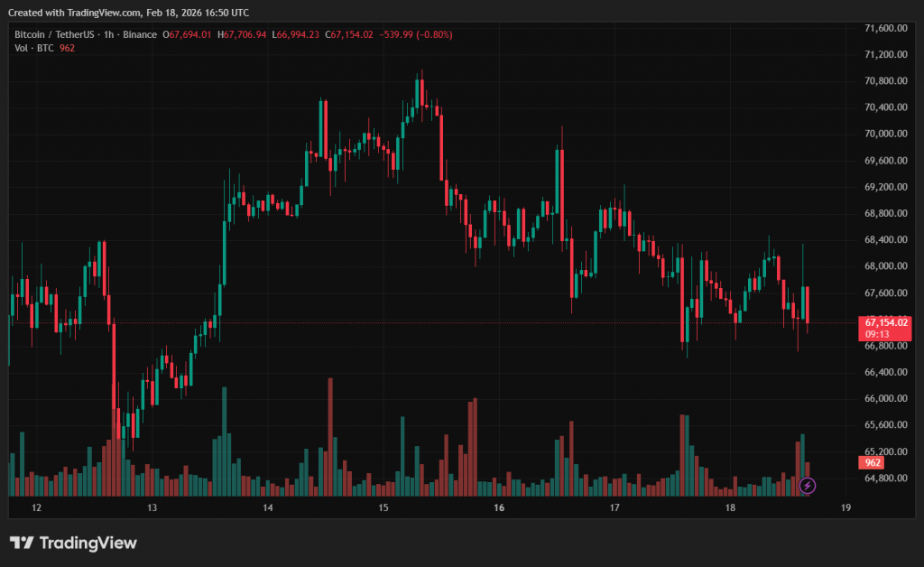Click the open price value O67,694.01

point(187,34)
